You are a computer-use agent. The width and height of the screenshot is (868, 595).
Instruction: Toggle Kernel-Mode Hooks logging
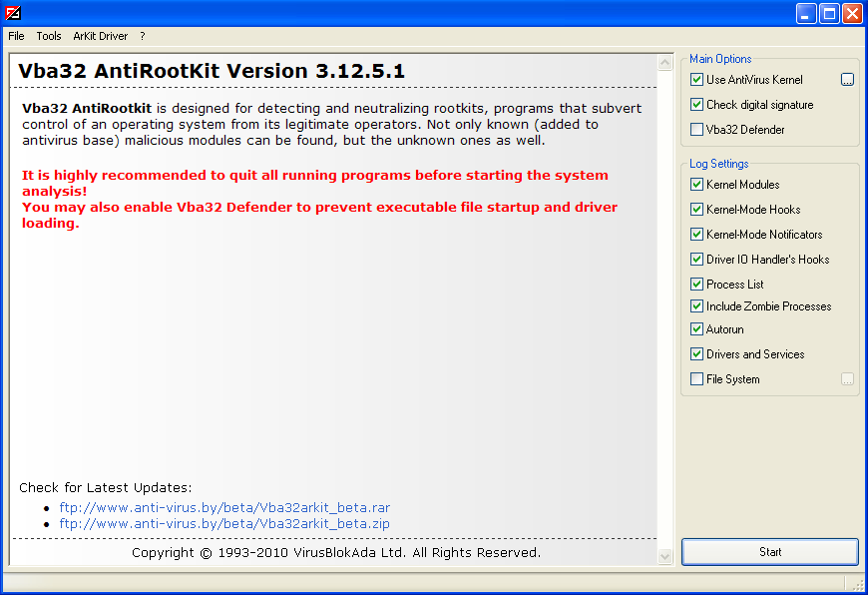click(x=697, y=210)
